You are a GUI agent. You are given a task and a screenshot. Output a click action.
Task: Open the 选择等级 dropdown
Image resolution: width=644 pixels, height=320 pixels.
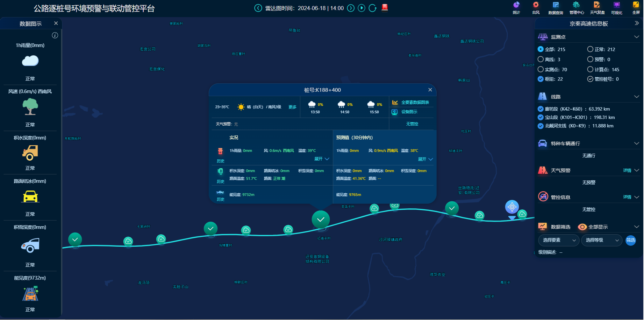602,240
